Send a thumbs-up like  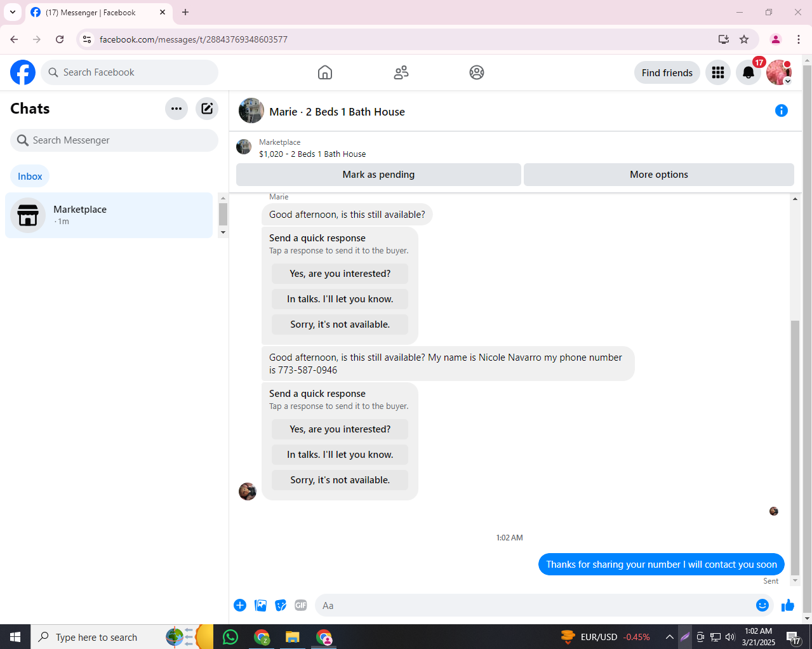pyautogui.click(x=788, y=605)
